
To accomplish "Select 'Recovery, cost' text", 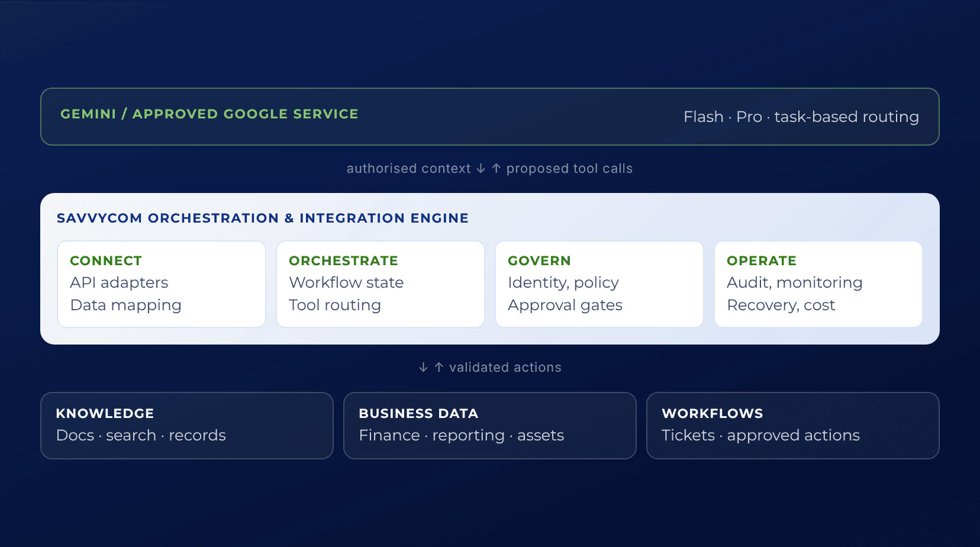I will 781,305.
